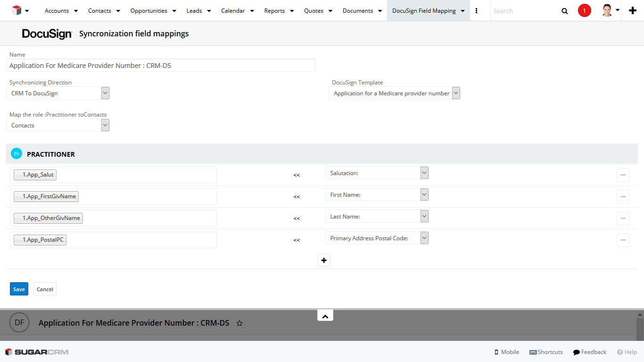Expand the Reports dropdown caret
Screen dimensions: 644x362
[x=292, y=11]
